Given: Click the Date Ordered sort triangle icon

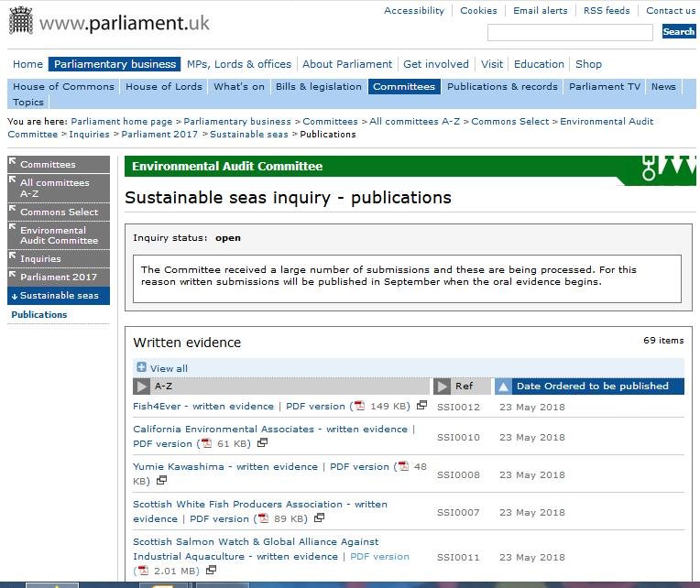Looking at the screenshot, I should (503, 387).
